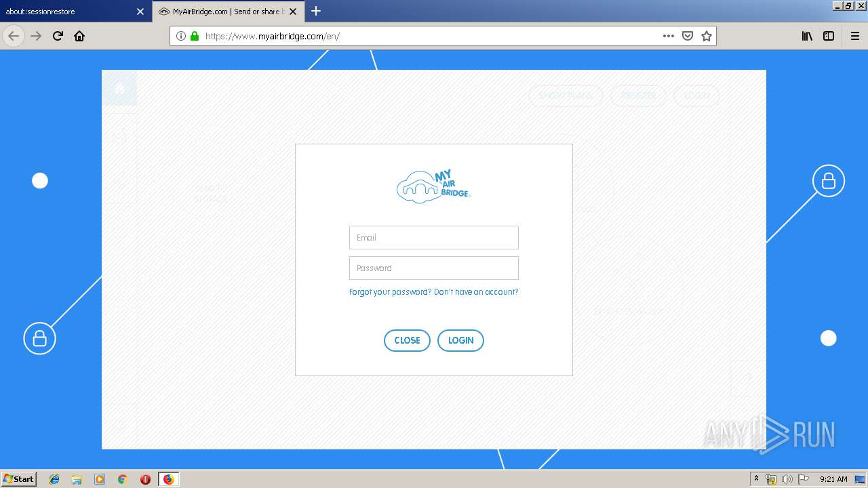This screenshot has height=488, width=868.
Task: Close the MyAirBridge.com tab
Action: pyautogui.click(x=293, y=12)
